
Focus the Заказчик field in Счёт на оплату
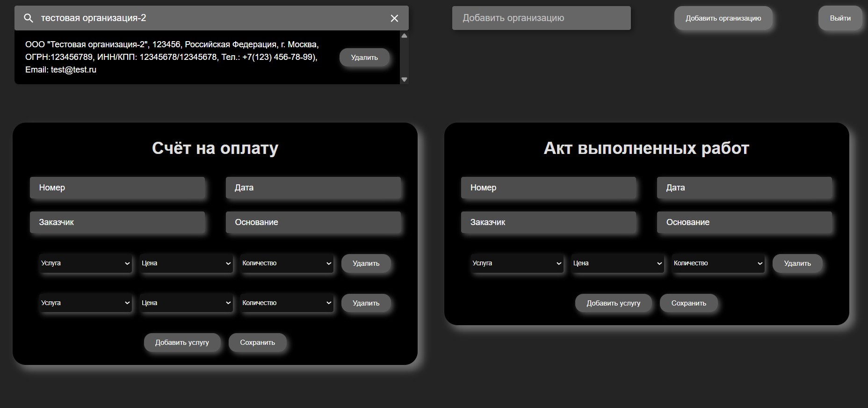[117, 222]
